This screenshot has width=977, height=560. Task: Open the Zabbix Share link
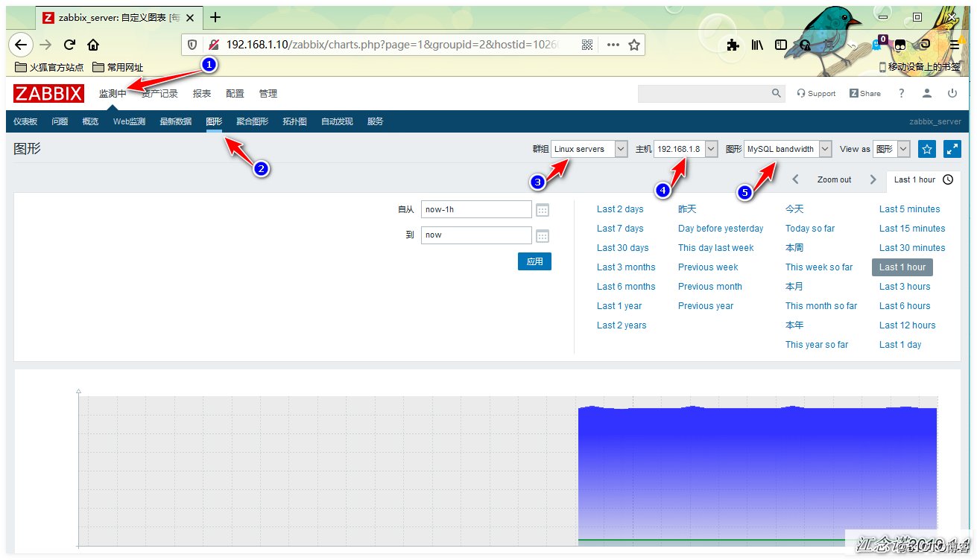(x=865, y=94)
